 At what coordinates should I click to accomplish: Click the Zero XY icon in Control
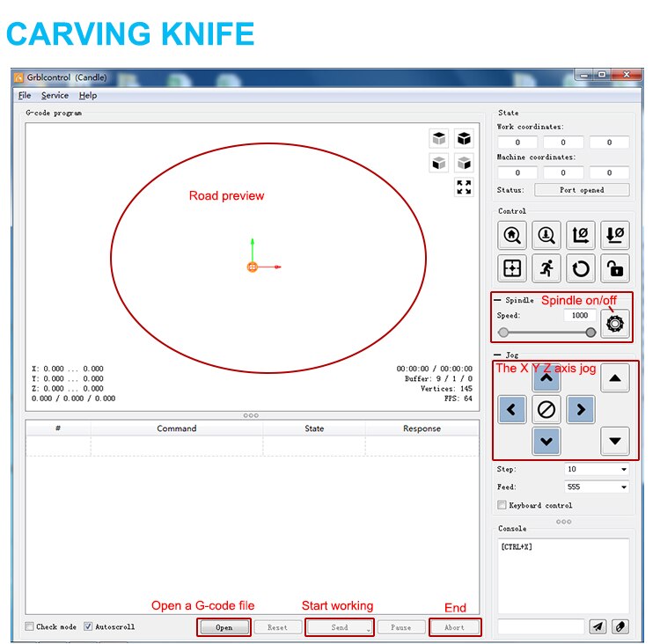pos(581,235)
